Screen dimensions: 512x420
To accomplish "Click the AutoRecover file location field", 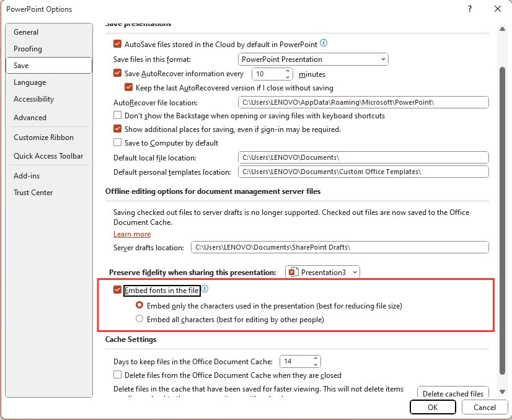I will (x=363, y=102).
